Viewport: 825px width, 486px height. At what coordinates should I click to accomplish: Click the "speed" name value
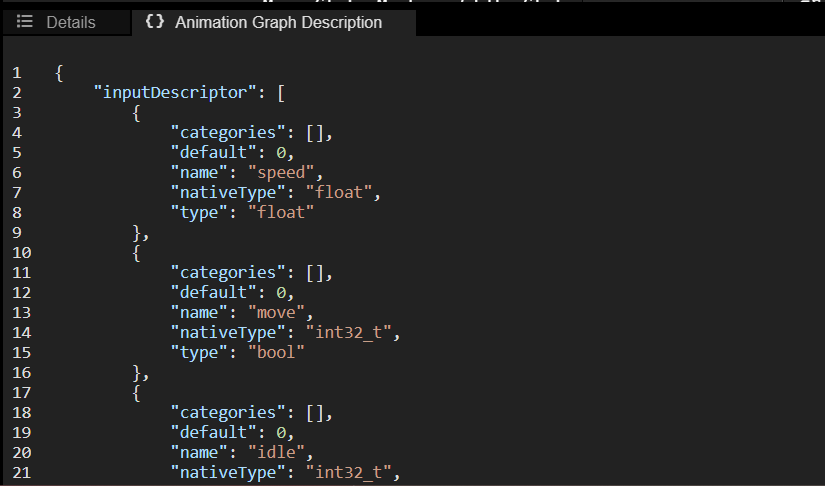coord(281,173)
